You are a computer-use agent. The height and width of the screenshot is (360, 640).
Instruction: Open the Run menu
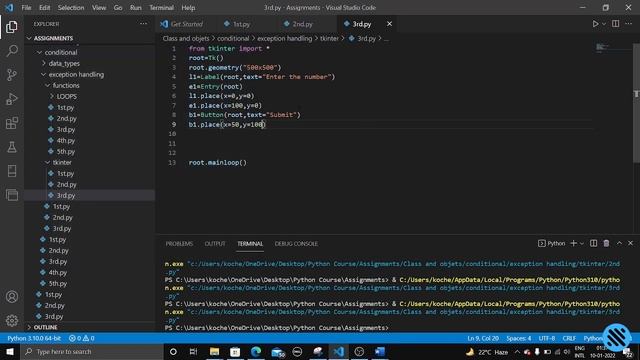pos(136,7)
